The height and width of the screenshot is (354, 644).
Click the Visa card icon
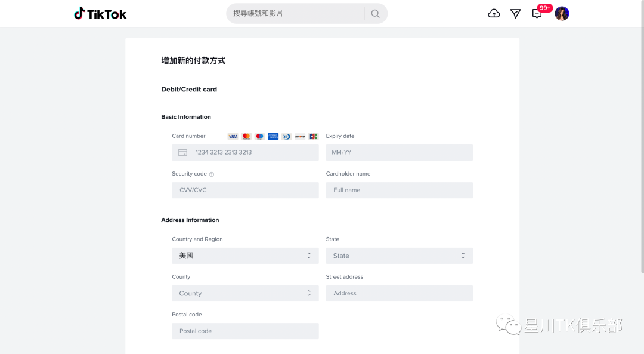click(233, 136)
